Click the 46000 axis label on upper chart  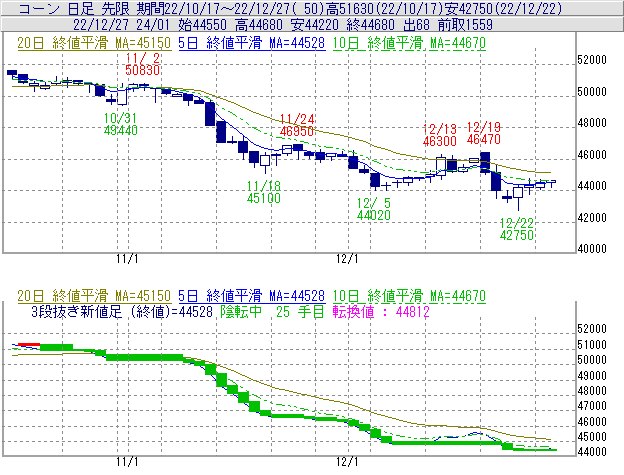tap(592, 154)
